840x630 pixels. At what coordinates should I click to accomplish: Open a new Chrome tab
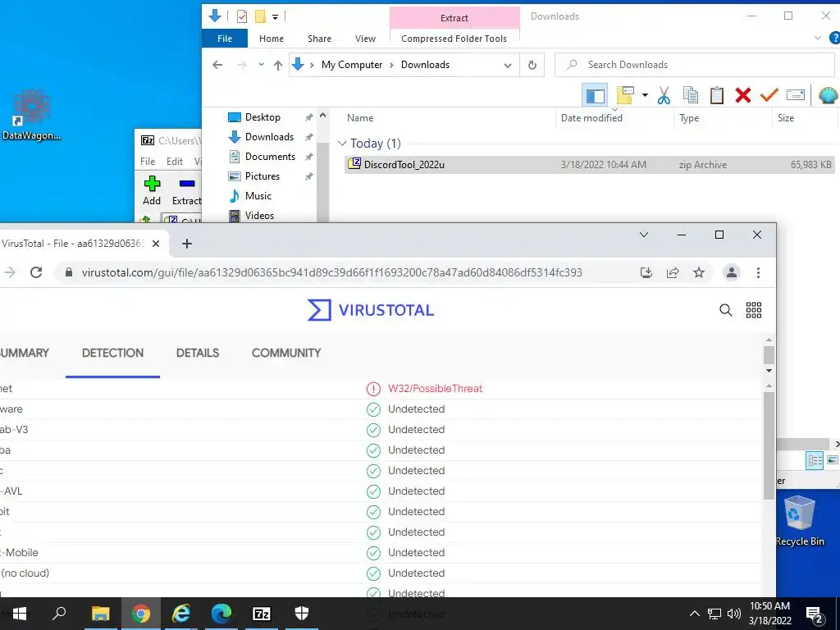pyautogui.click(x=186, y=244)
